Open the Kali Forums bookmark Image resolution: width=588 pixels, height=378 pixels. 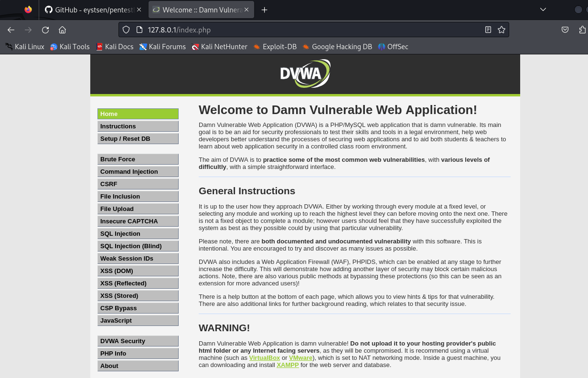click(162, 47)
